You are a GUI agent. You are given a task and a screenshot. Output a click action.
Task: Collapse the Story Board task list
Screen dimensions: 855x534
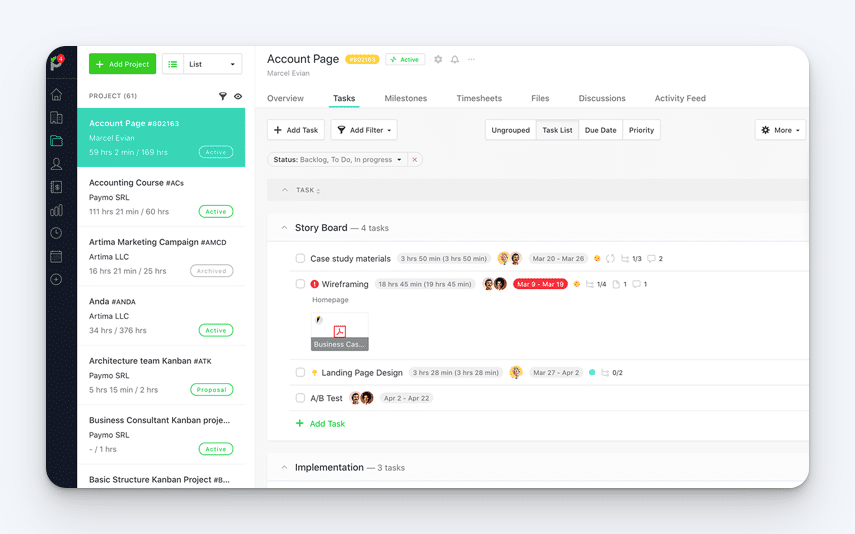click(284, 228)
